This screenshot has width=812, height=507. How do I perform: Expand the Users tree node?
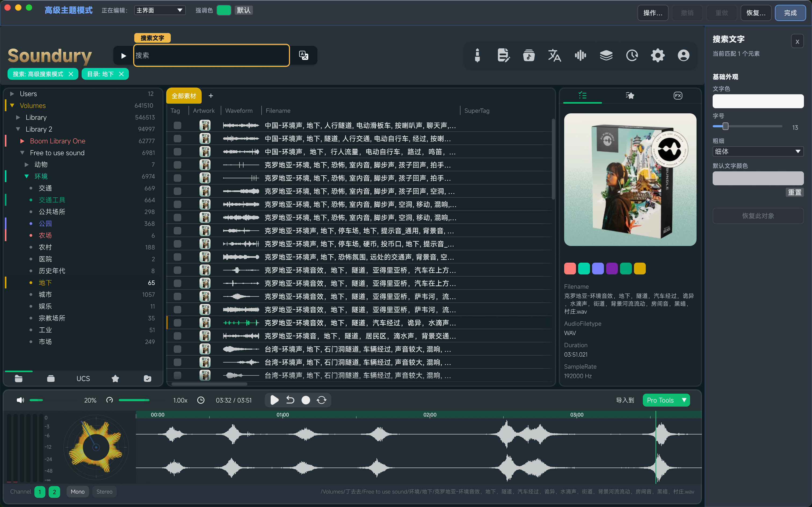[x=12, y=93]
